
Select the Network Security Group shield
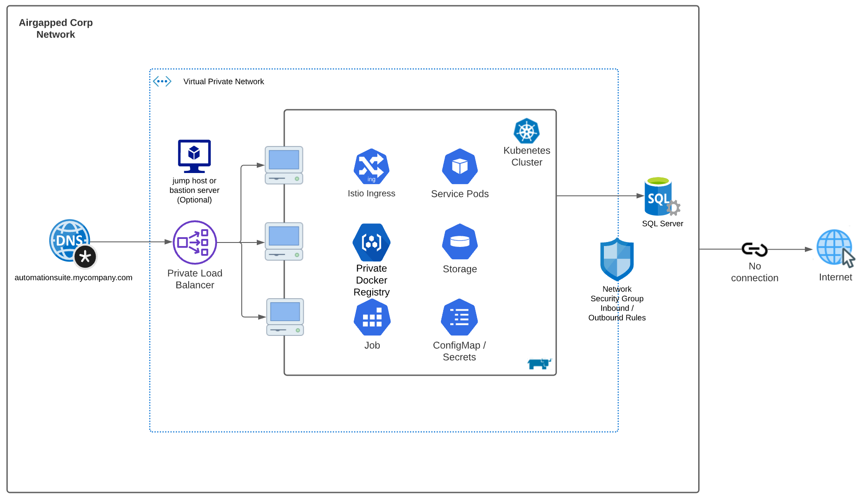[617, 260]
